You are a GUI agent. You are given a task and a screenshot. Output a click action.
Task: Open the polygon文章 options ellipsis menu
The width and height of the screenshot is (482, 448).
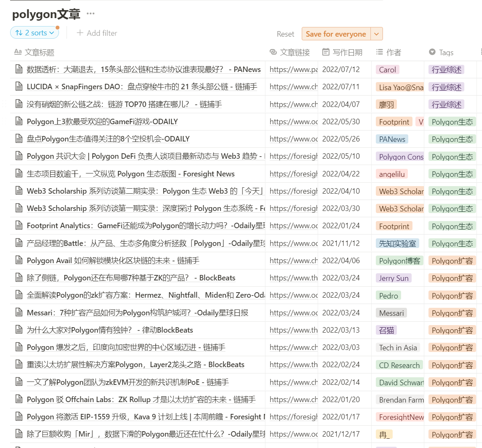pos(90,13)
